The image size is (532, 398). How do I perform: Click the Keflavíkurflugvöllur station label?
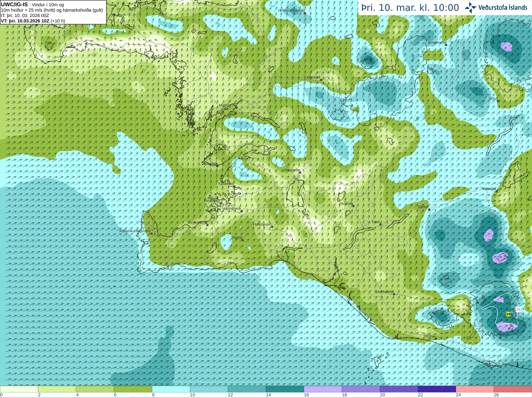pos(135,231)
